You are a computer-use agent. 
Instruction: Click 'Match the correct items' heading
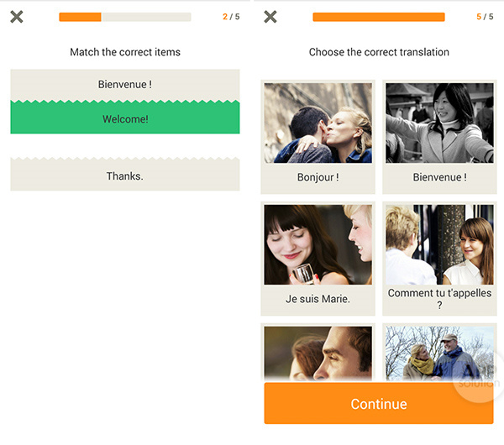click(x=125, y=52)
